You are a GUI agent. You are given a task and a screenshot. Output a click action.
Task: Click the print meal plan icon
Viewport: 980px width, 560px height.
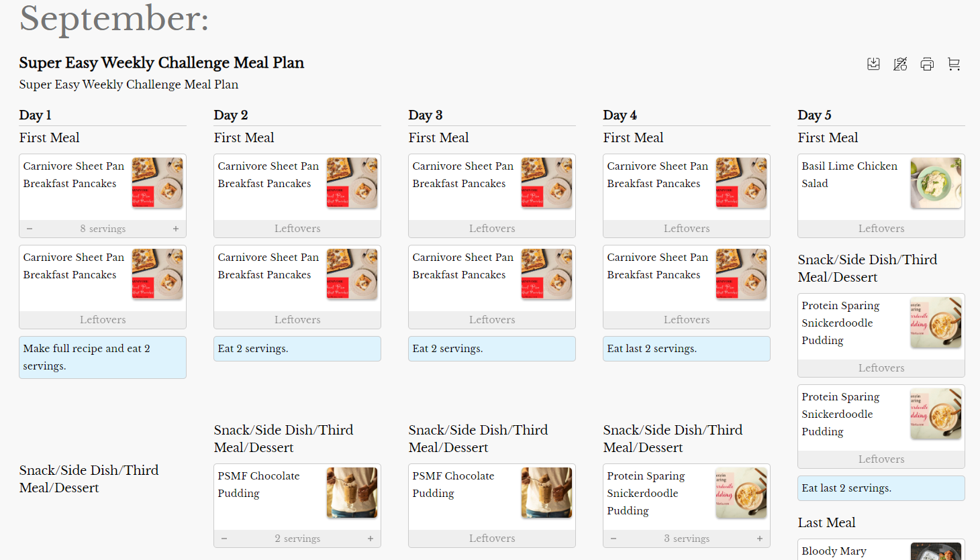(x=927, y=64)
